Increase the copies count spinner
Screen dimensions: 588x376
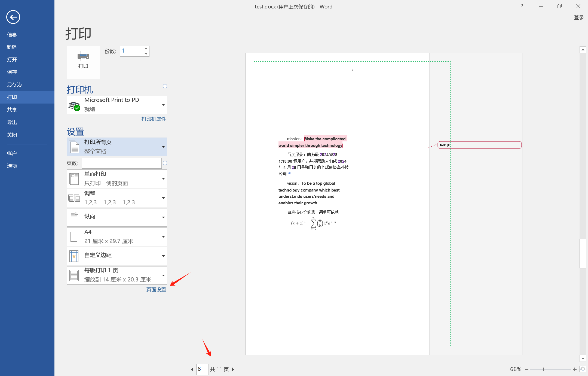(146, 49)
